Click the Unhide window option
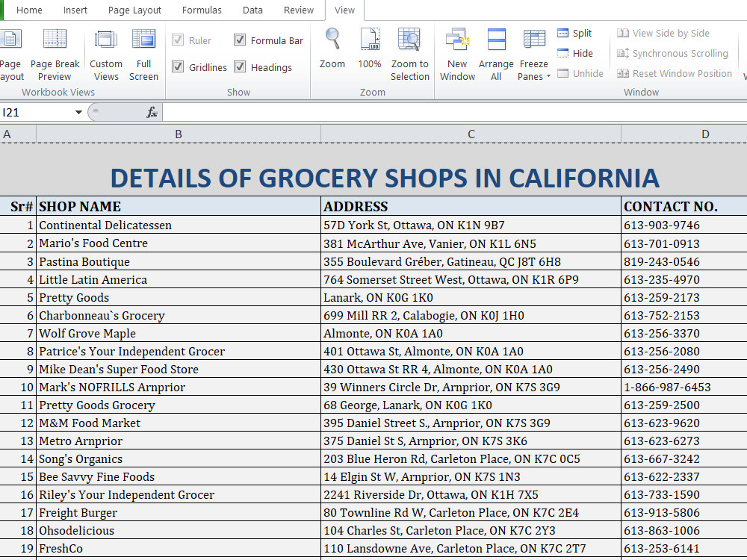The height and width of the screenshot is (560, 747). (580, 73)
